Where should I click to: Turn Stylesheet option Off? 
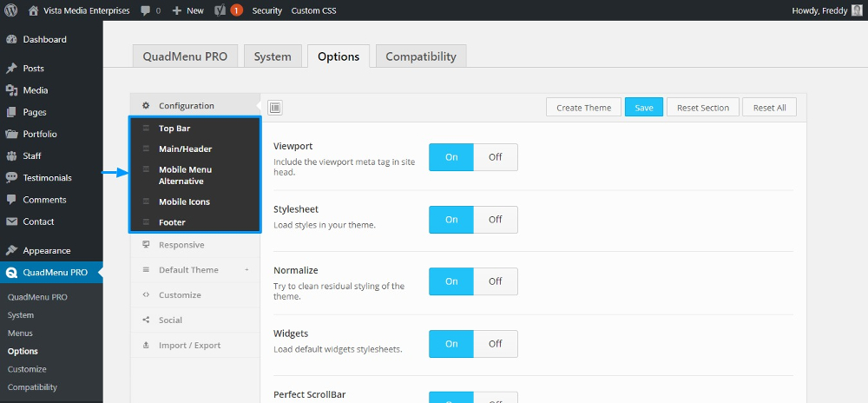(x=496, y=220)
